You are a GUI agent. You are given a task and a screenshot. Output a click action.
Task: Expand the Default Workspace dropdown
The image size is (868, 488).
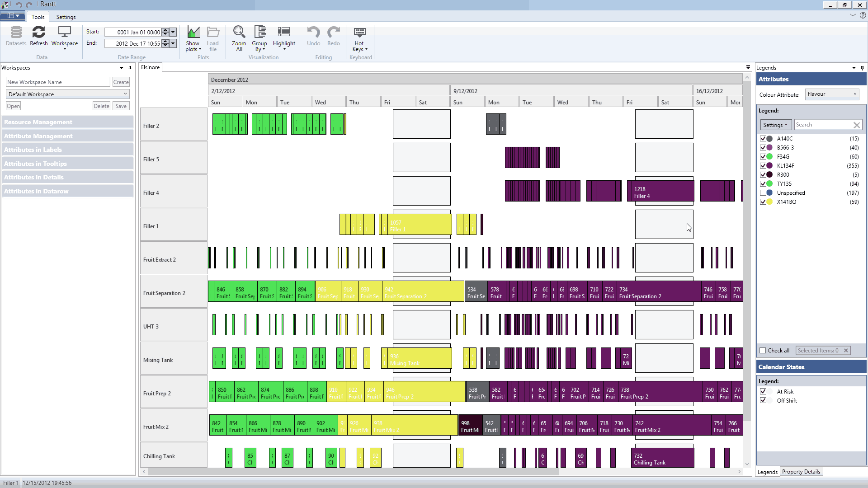[68, 94]
